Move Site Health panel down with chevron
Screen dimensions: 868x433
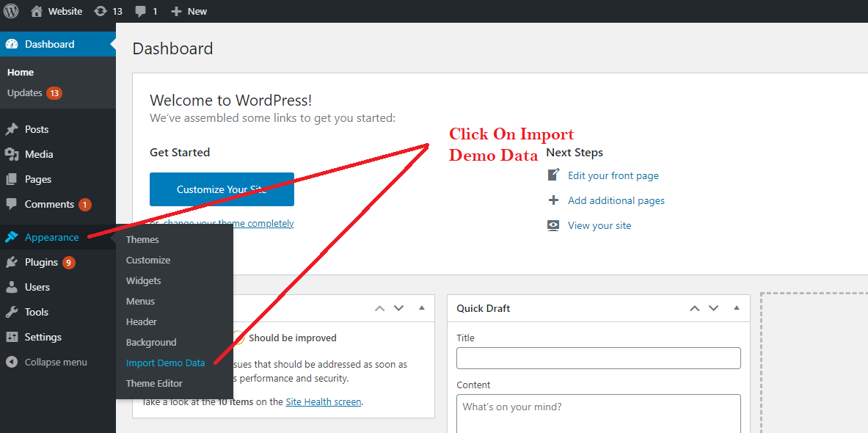(x=398, y=308)
